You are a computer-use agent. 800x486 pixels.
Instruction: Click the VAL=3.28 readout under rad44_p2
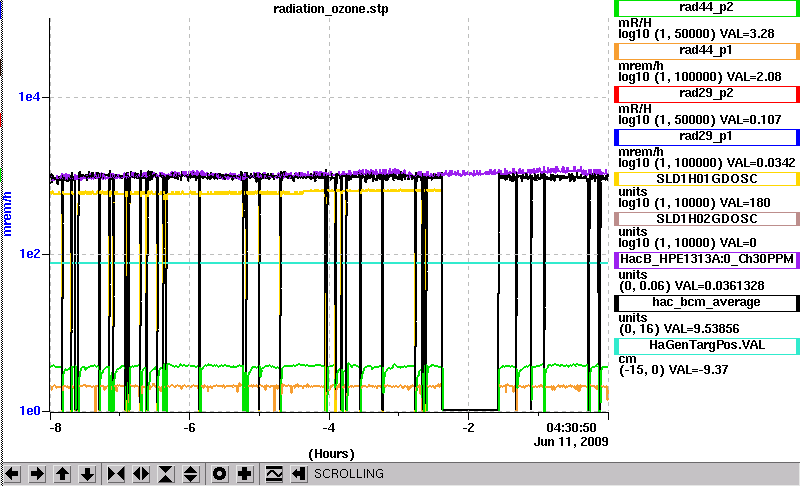click(x=747, y=34)
